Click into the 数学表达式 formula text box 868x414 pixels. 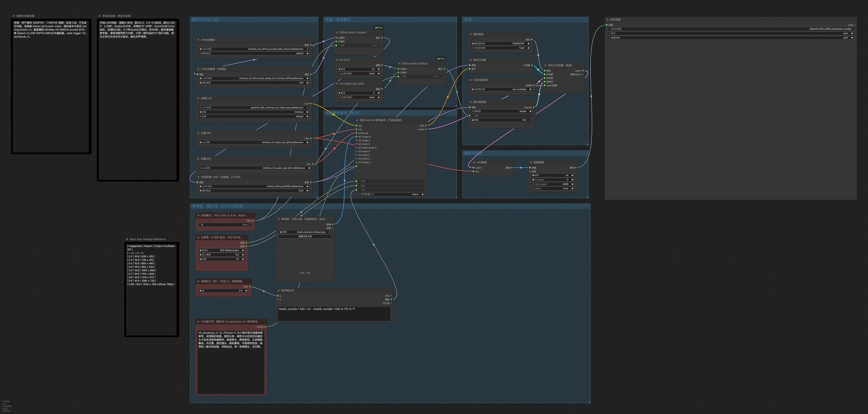tap(334, 314)
